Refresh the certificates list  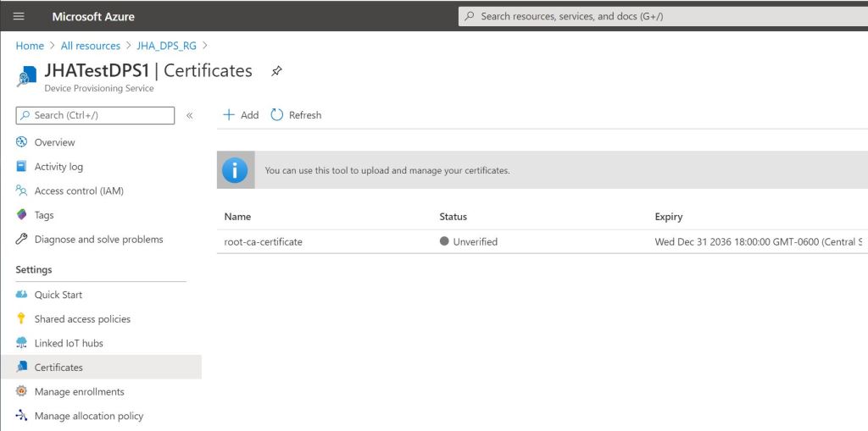point(296,115)
